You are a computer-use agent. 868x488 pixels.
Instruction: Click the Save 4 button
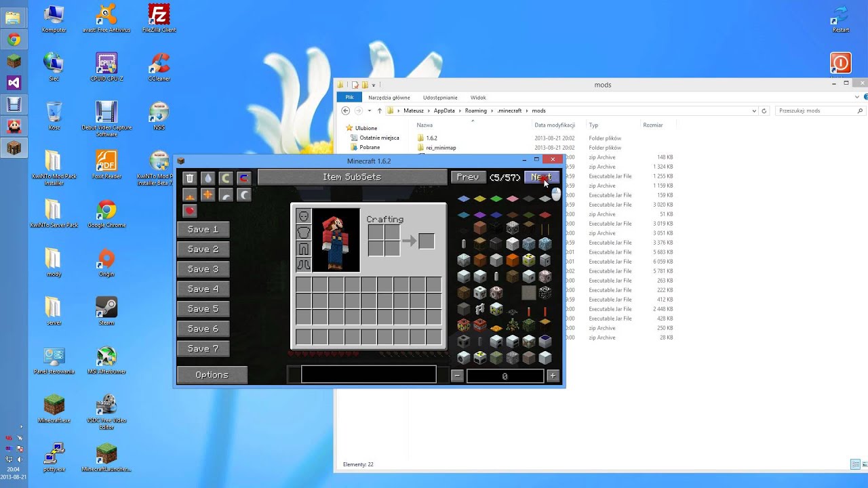tap(203, 289)
